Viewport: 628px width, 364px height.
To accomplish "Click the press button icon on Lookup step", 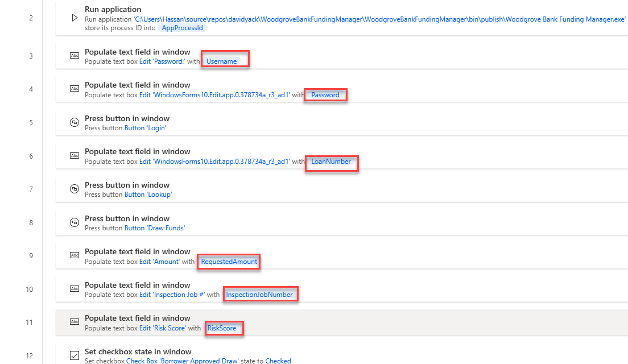I will [75, 188].
